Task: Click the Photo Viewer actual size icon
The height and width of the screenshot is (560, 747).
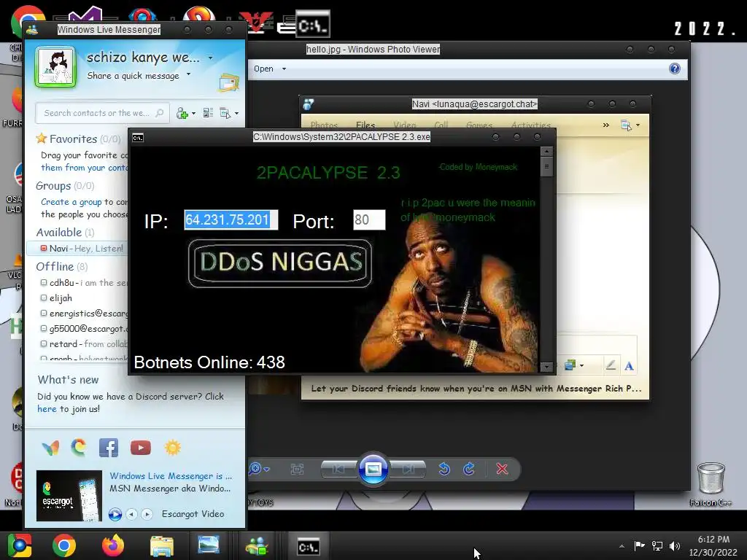Action: pos(297,470)
